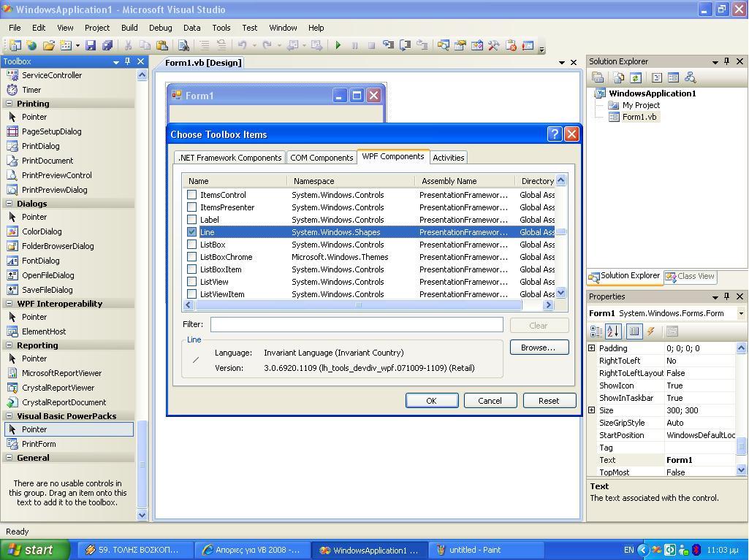Expand the Size property
Viewport: 749px width, 560px height.
point(592,410)
